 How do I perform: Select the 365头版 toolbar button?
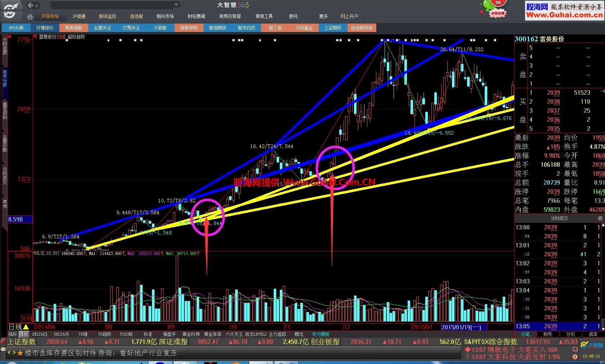(x=16, y=28)
